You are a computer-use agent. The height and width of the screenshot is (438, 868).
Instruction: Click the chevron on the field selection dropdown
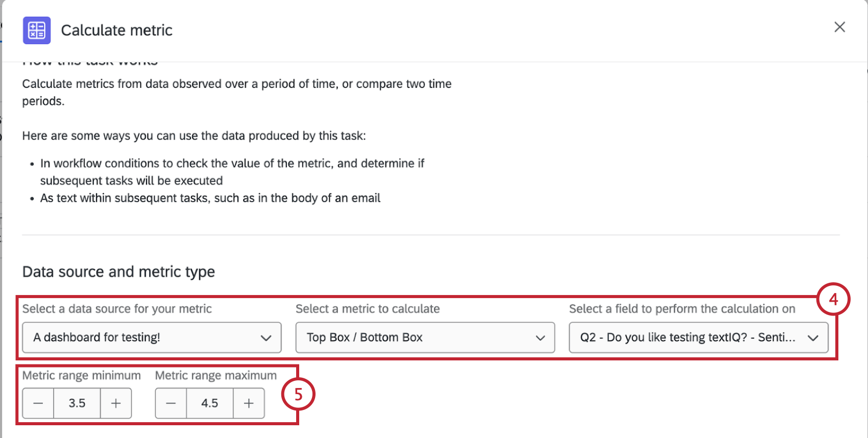(814, 337)
